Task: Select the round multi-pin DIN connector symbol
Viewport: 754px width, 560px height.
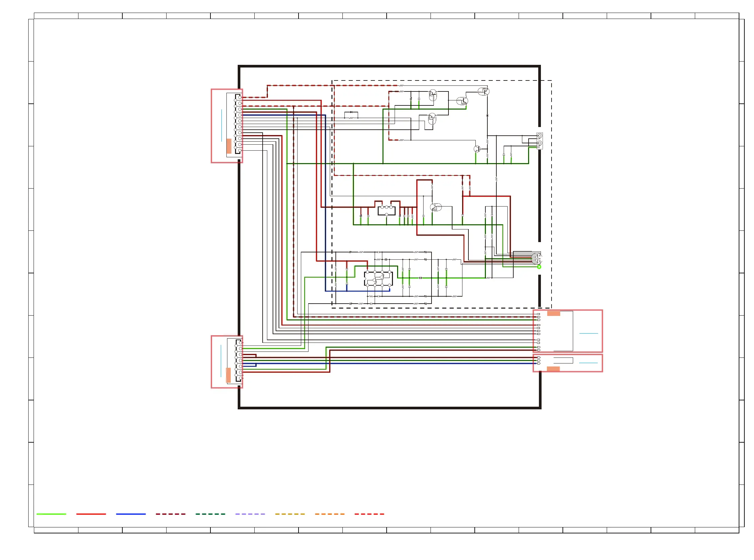Action: tap(536, 258)
